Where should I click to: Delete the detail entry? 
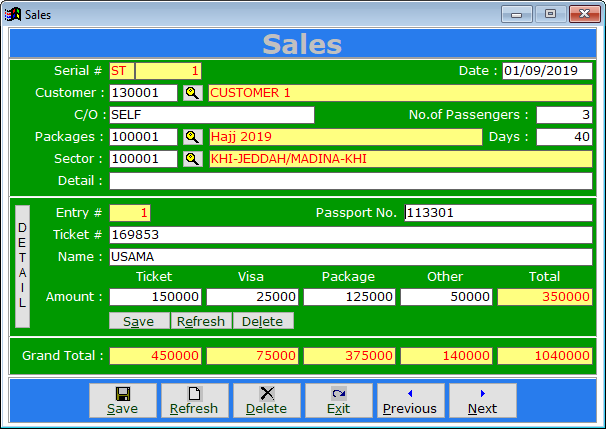click(263, 321)
